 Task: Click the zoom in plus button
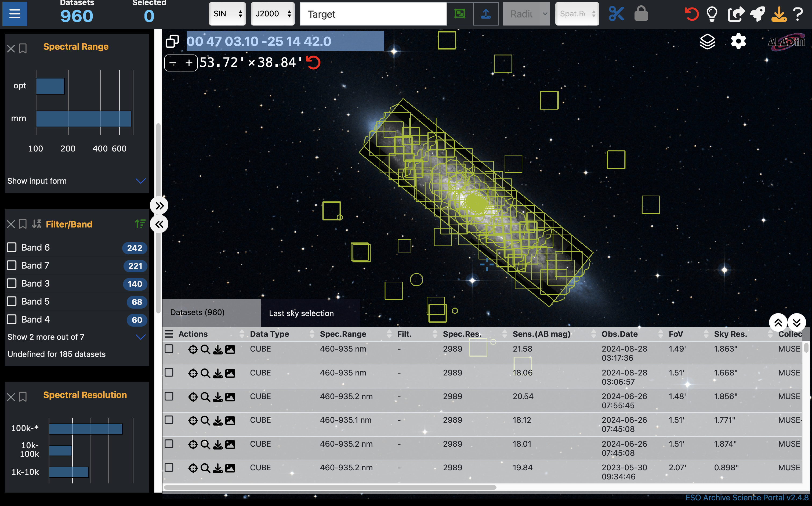coord(189,63)
